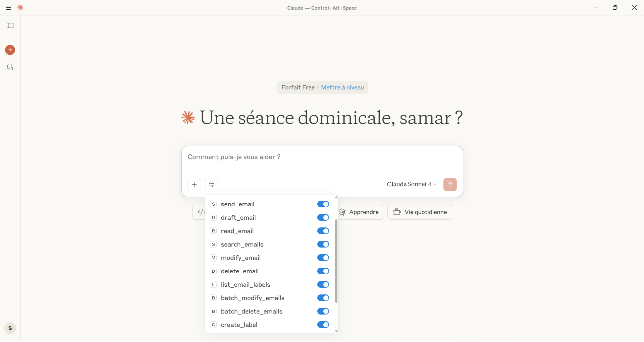644x342 pixels.
Task: Click the tool list scroll-down arrow
Action: (x=336, y=331)
